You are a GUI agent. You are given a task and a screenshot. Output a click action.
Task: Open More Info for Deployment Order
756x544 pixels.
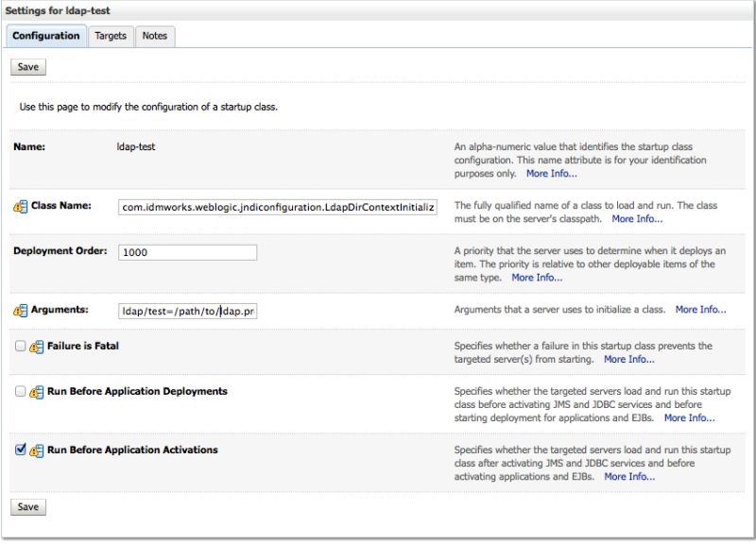click(537, 276)
